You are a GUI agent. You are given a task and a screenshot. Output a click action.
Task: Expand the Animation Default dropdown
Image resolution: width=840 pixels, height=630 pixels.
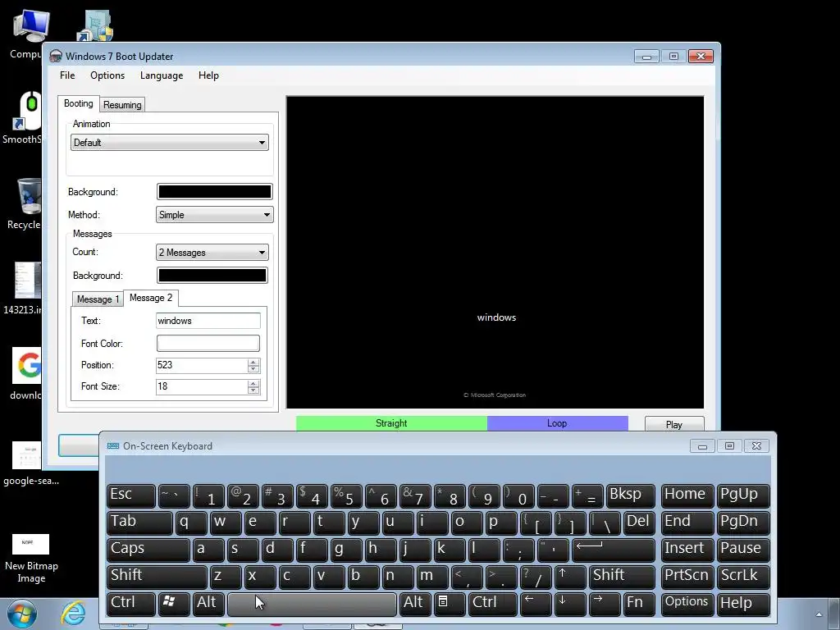[x=169, y=143]
